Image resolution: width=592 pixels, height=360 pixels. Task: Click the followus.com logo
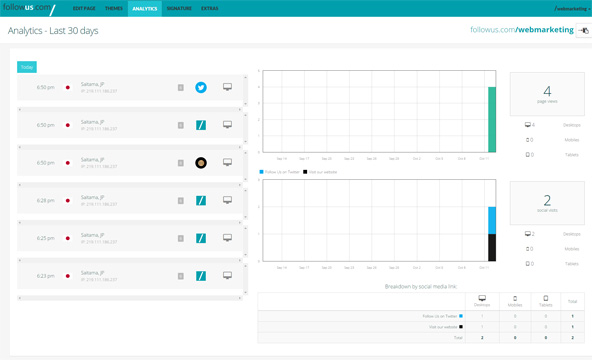point(29,8)
